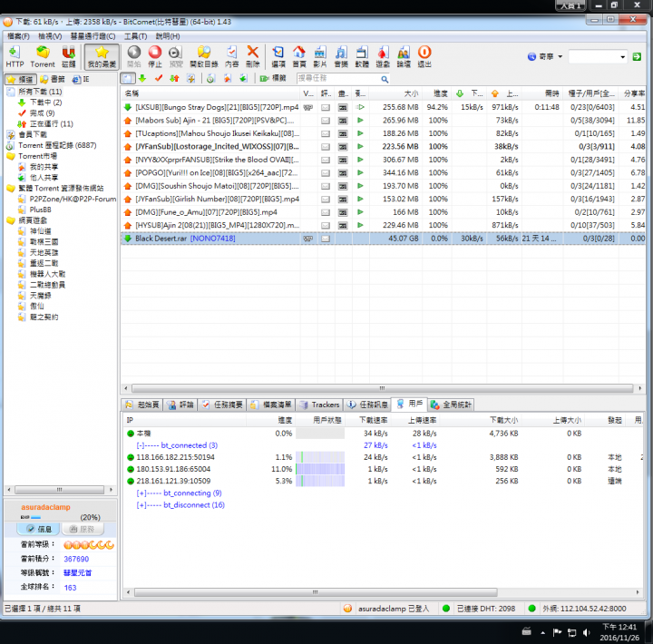
Task: Click the 163 global rank link
Action: pyautogui.click(x=70, y=588)
